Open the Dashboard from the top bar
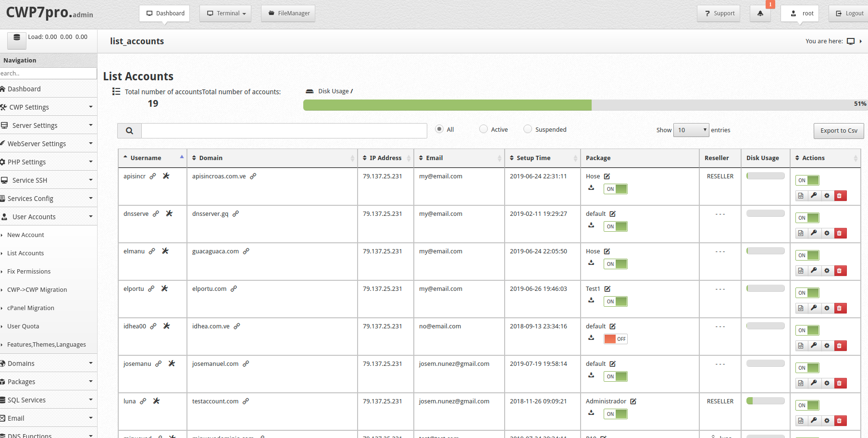 [164, 13]
